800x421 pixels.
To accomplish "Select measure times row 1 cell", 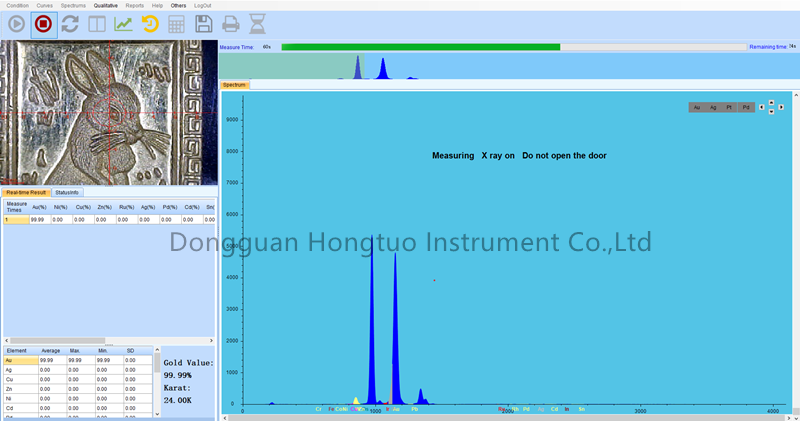I will (16, 219).
